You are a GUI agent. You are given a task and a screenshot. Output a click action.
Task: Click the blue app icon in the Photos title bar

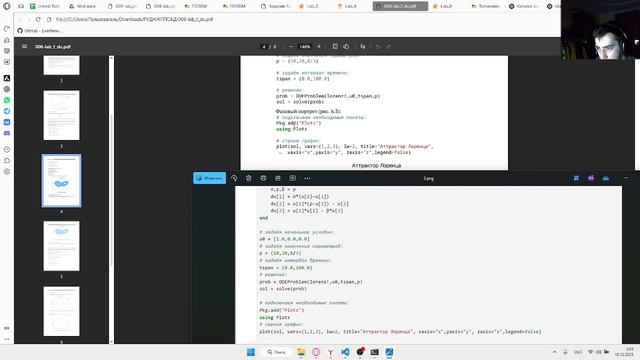(576, 178)
